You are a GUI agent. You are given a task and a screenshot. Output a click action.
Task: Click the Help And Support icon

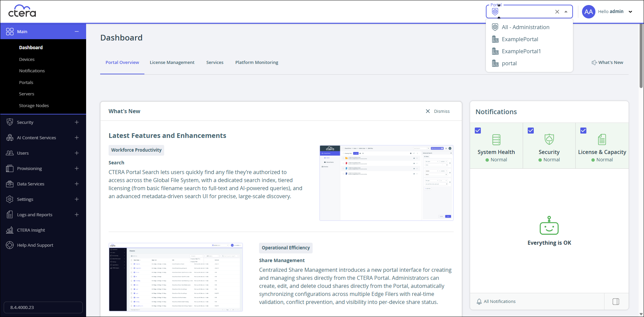point(10,245)
